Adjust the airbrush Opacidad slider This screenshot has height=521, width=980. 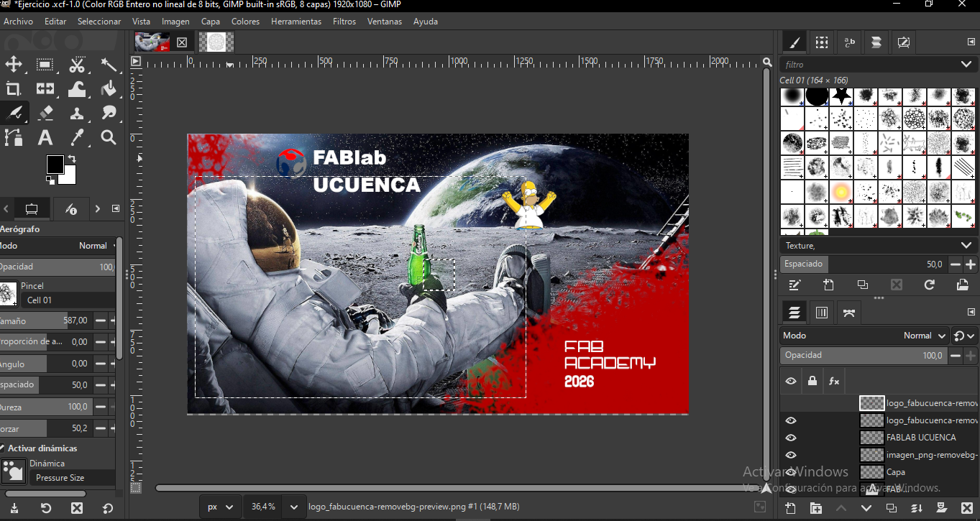(x=58, y=267)
